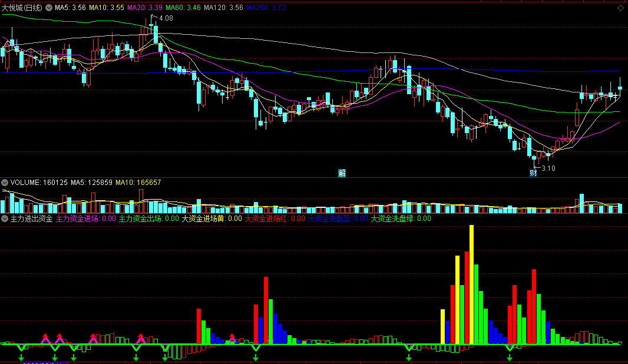
Task: Click the 主力资金出场: 0.00 label
Action: click(149, 219)
